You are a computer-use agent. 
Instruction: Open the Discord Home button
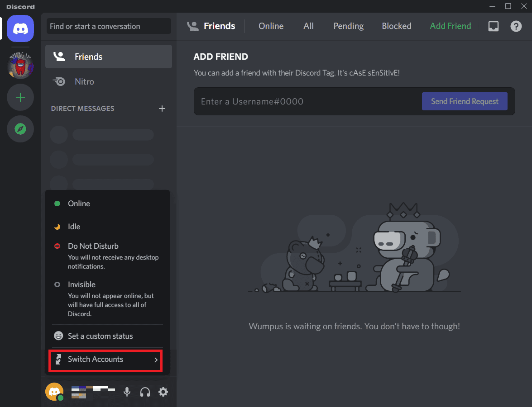coord(20,28)
